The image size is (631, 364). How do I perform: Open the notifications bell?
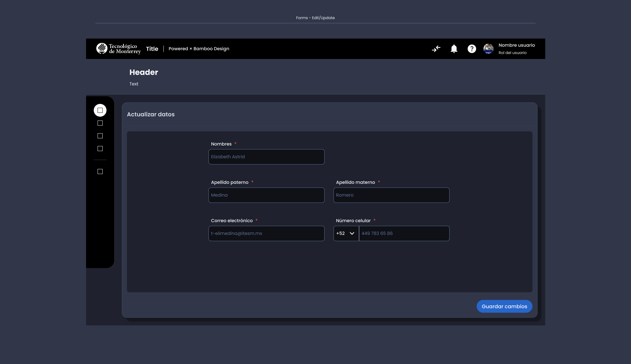pos(454,48)
